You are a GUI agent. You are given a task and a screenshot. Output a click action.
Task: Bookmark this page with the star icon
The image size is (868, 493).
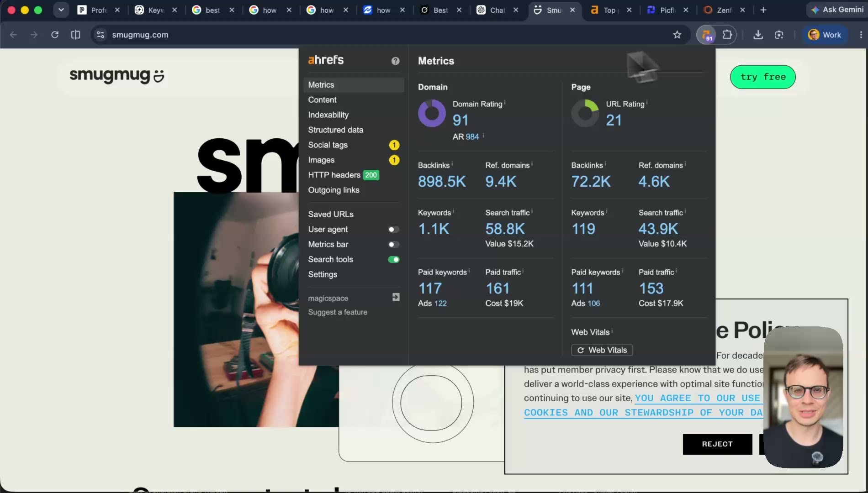point(677,35)
